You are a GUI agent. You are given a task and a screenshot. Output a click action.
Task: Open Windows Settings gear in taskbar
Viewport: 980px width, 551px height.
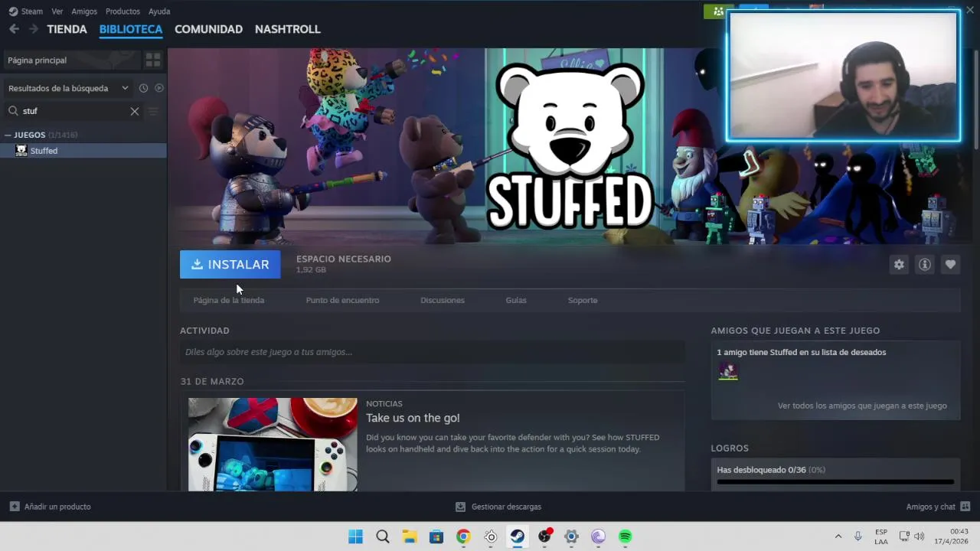[571, 536]
